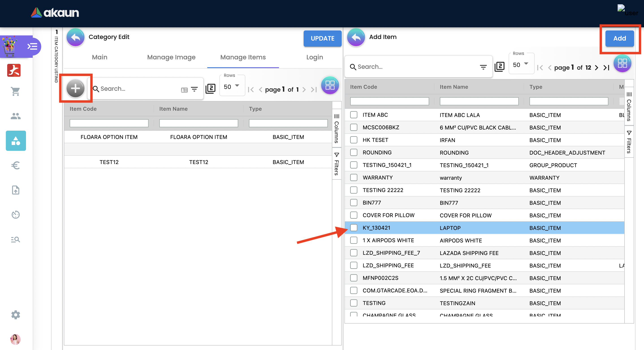
Task: Click the back arrow beside Category Edit
Action: coord(75,37)
